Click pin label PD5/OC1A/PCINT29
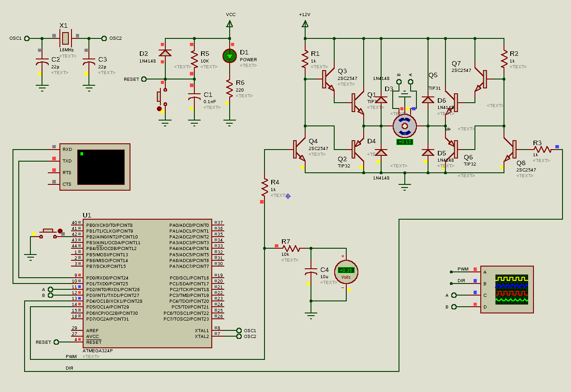Image resolution: width=571 pixels, height=392 pixels. coord(108,307)
